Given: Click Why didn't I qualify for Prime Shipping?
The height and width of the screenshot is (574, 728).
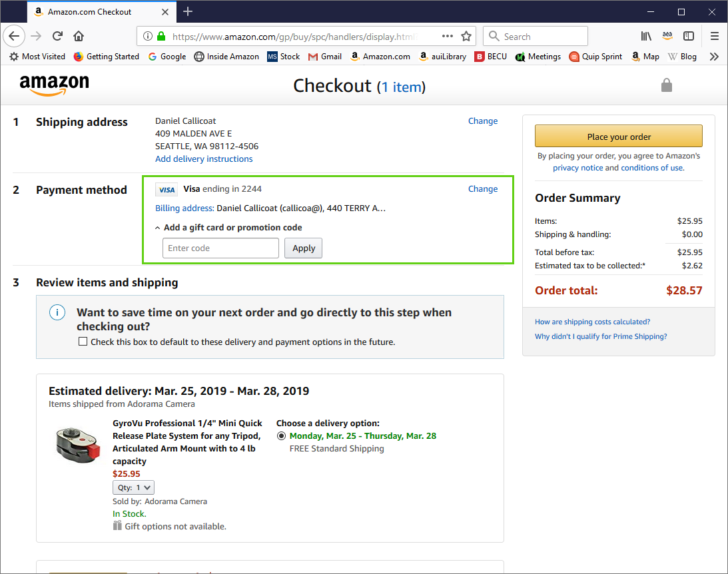Looking at the screenshot, I should [x=600, y=336].
